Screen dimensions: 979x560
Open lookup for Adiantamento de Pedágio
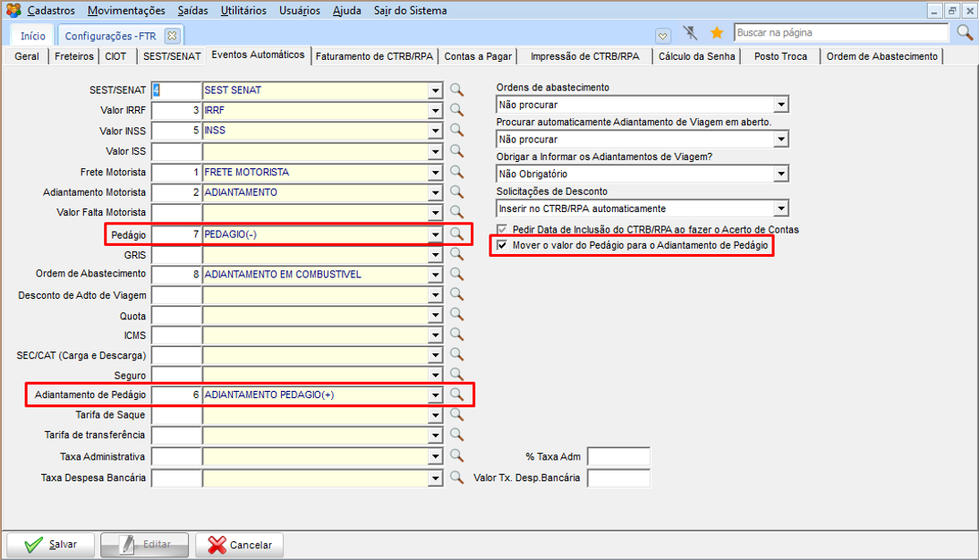point(456,395)
